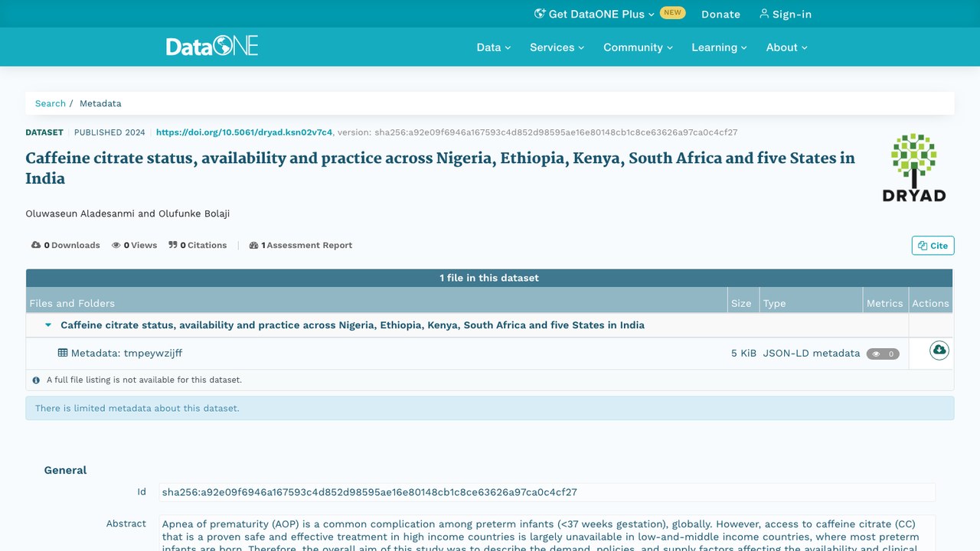Open the Data dropdown menu
Viewport: 980px width, 551px height.
tap(494, 47)
